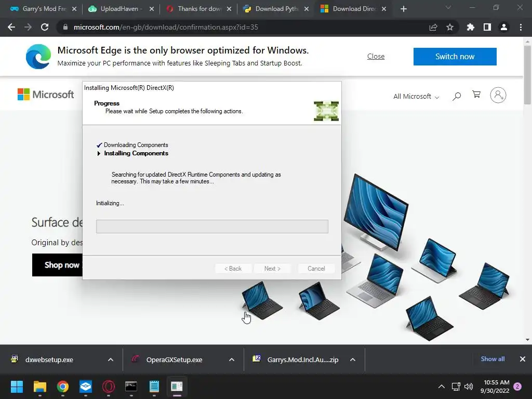
Task: Click the browser forward arrow
Action: tap(28, 27)
